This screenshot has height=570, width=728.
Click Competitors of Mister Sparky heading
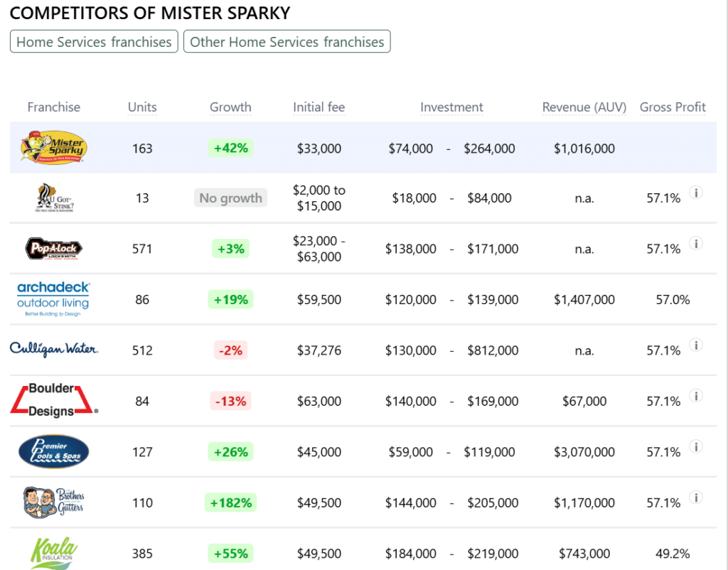point(150,13)
